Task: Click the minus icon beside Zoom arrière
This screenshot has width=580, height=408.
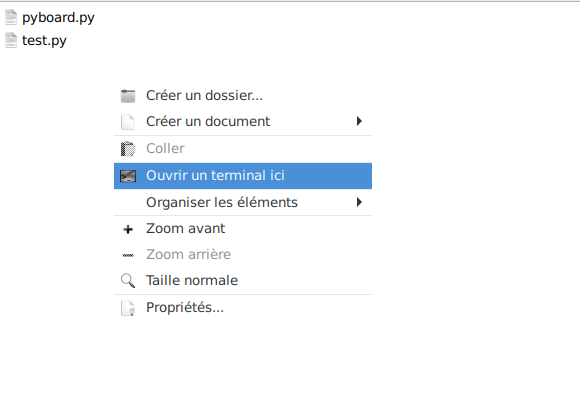Action: 128,255
